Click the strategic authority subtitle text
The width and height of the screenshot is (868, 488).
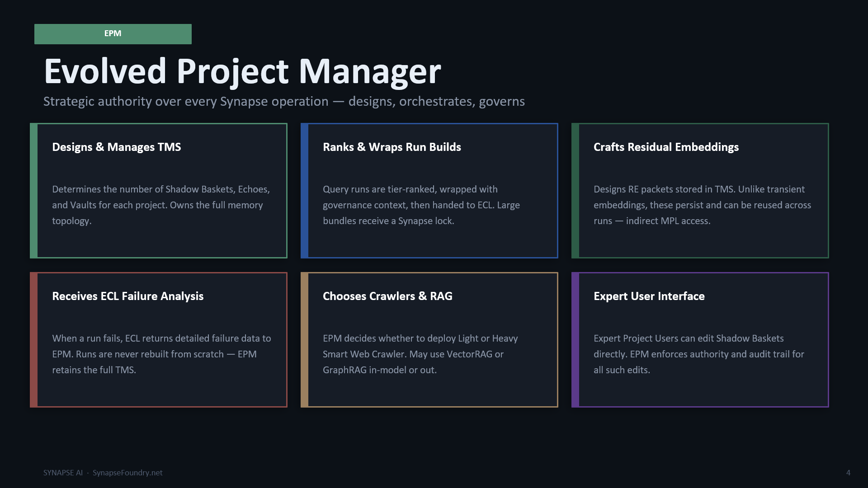284,101
